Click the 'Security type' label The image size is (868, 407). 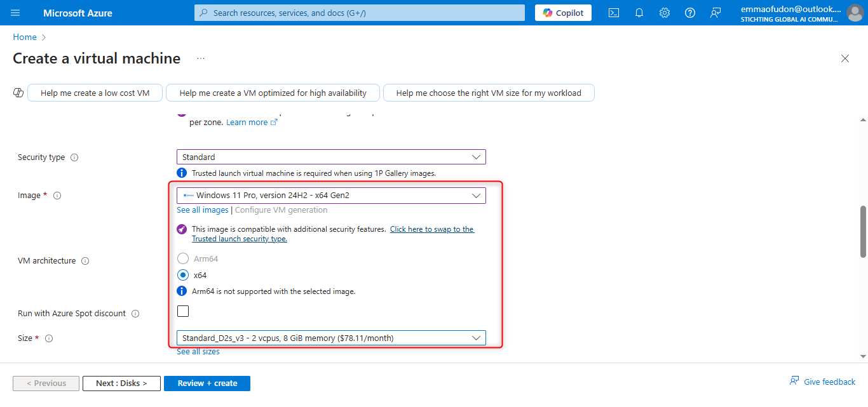[x=41, y=157]
